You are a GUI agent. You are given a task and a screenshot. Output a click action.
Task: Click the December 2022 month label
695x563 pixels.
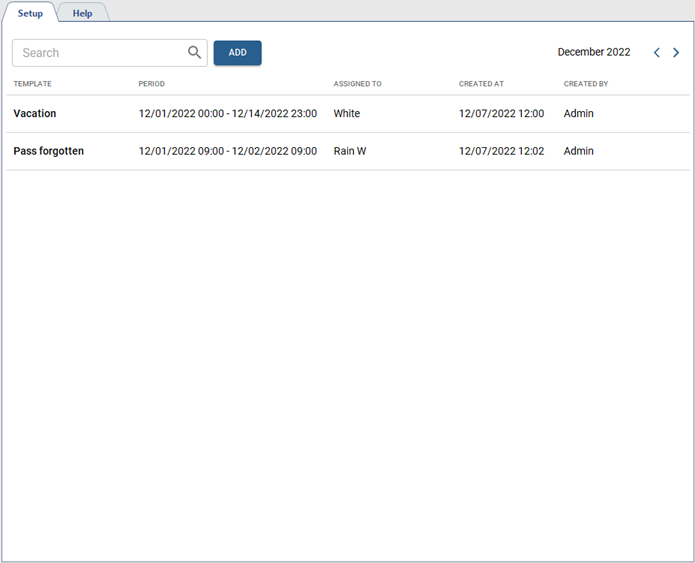pyautogui.click(x=594, y=52)
